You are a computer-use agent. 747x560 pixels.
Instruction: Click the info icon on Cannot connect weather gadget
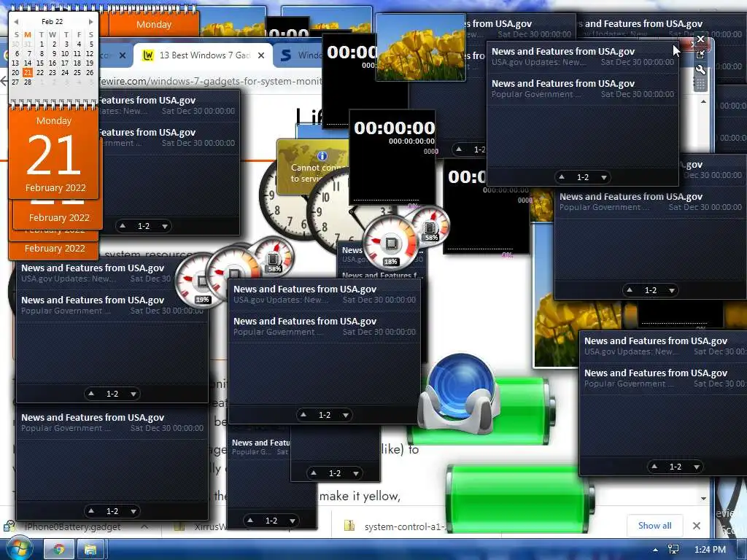pos(322,156)
